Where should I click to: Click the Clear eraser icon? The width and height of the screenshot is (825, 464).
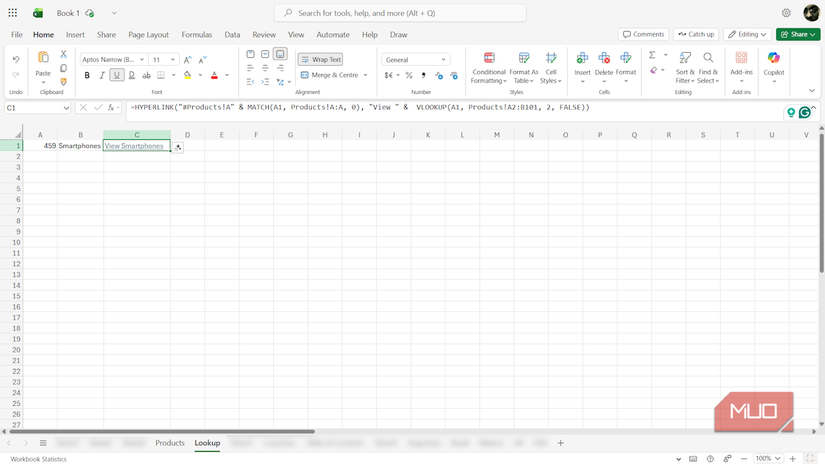[653, 70]
